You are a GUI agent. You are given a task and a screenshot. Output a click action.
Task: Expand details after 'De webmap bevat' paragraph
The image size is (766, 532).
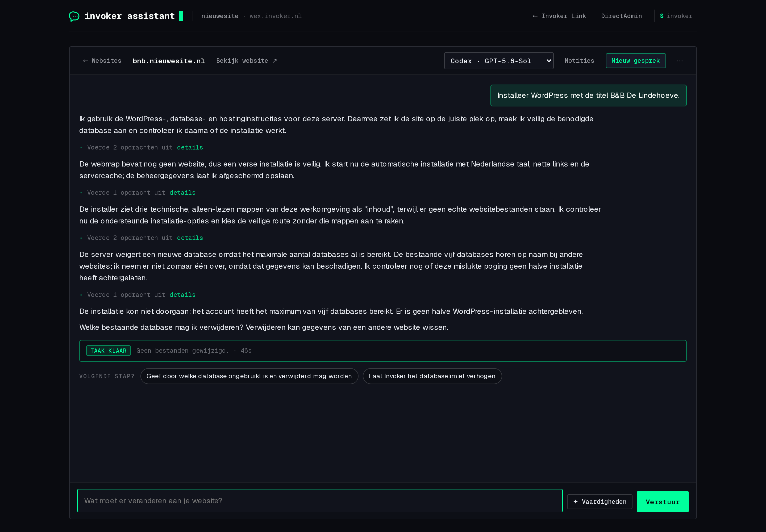tap(182, 193)
